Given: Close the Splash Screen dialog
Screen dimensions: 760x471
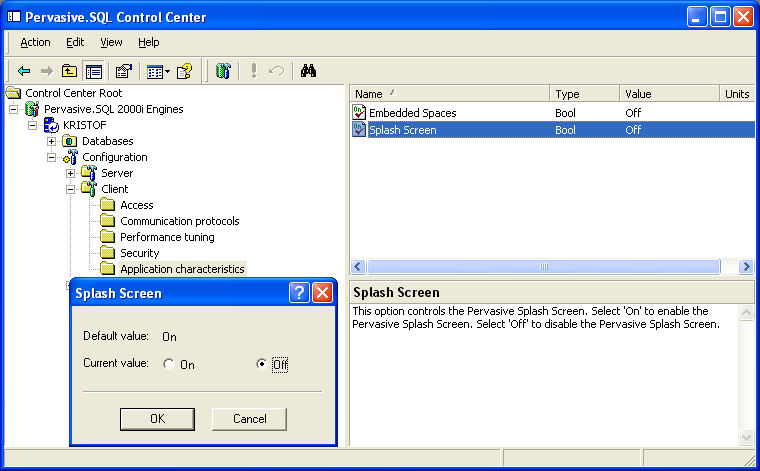Looking at the screenshot, I should [322, 293].
